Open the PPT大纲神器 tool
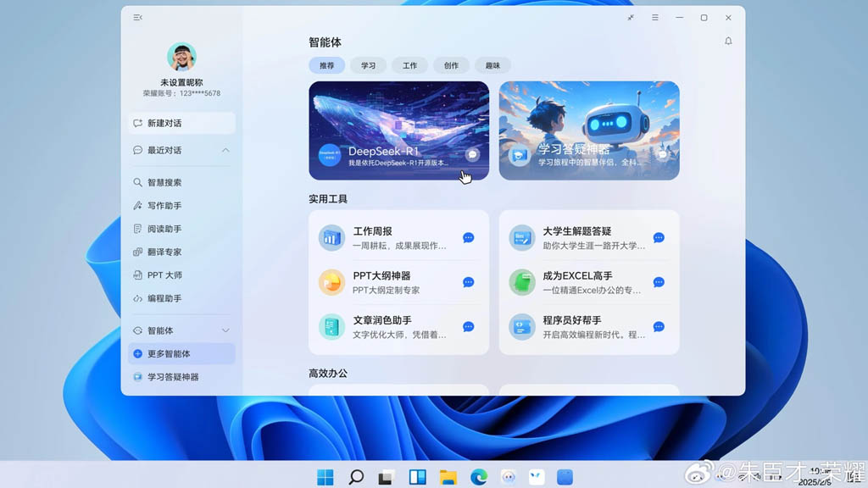The image size is (868, 488). click(x=398, y=282)
